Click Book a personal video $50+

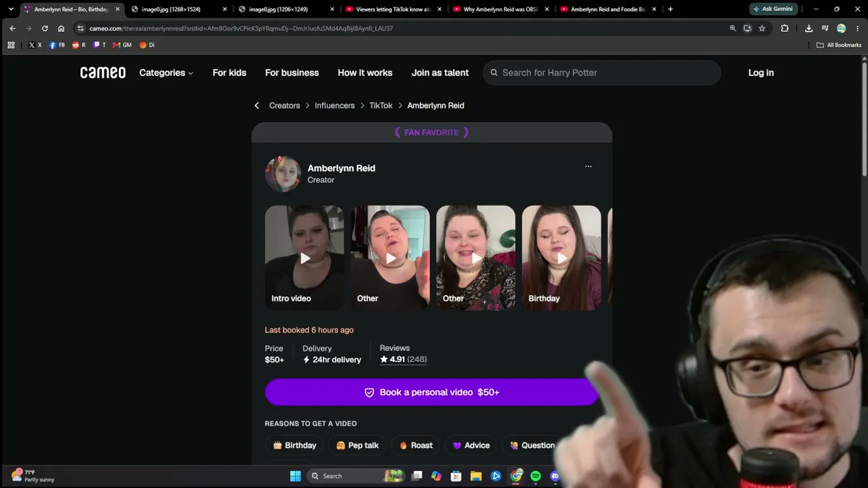pyautogui.click(x=432, y=392)
